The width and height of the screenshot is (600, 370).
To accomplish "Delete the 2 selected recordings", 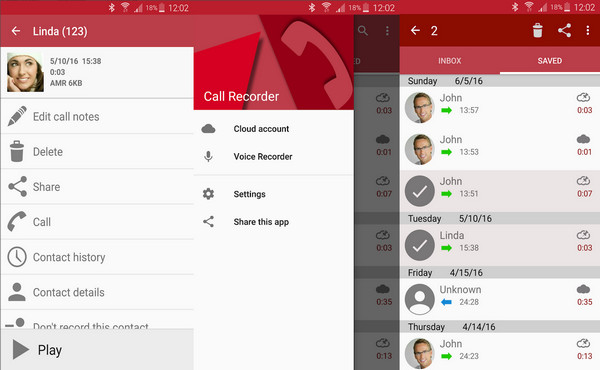I will 538,31.
